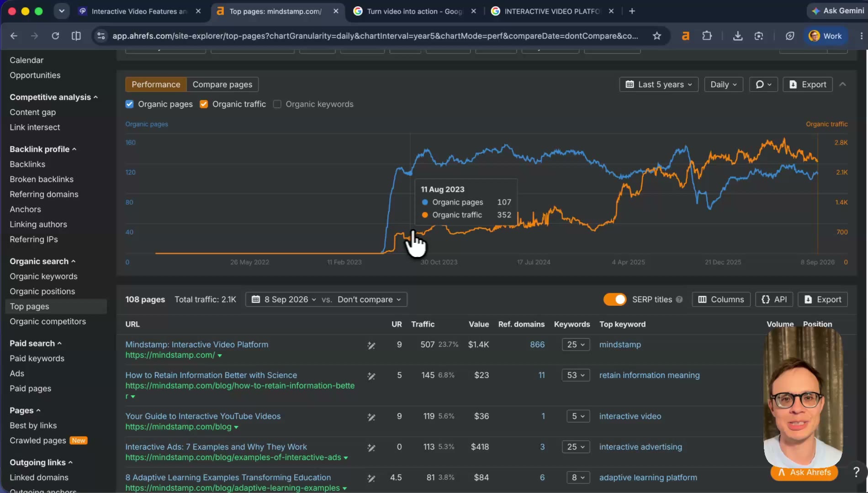Click the interactive advertising top keyword
Screen dimensions: 868x493
[x=640, y=447]
